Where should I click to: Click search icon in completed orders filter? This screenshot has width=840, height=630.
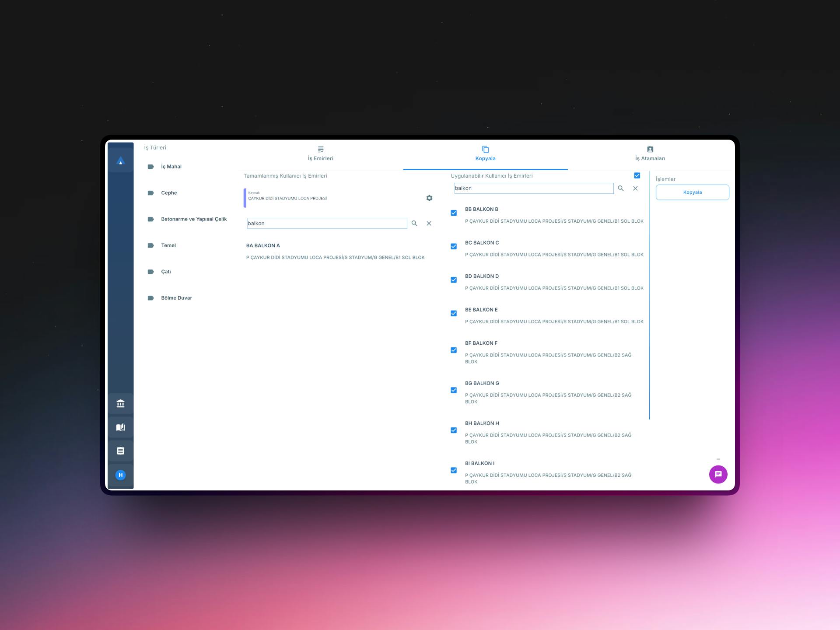coord(414,224)
